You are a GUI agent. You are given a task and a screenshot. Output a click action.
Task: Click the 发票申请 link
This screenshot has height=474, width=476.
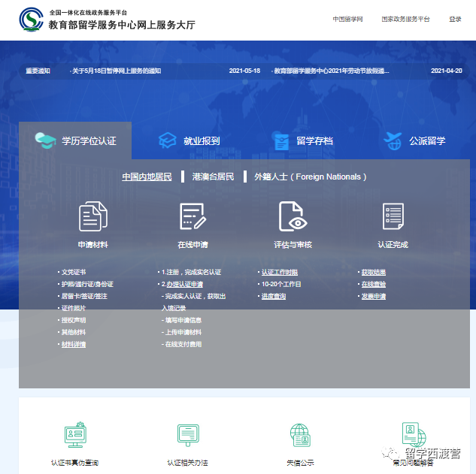point(374,296)
